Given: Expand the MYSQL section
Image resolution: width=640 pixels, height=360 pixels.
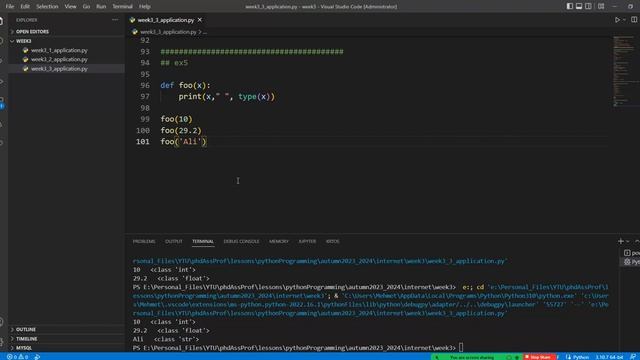Looking at the screenshot, I should [66, 348].
